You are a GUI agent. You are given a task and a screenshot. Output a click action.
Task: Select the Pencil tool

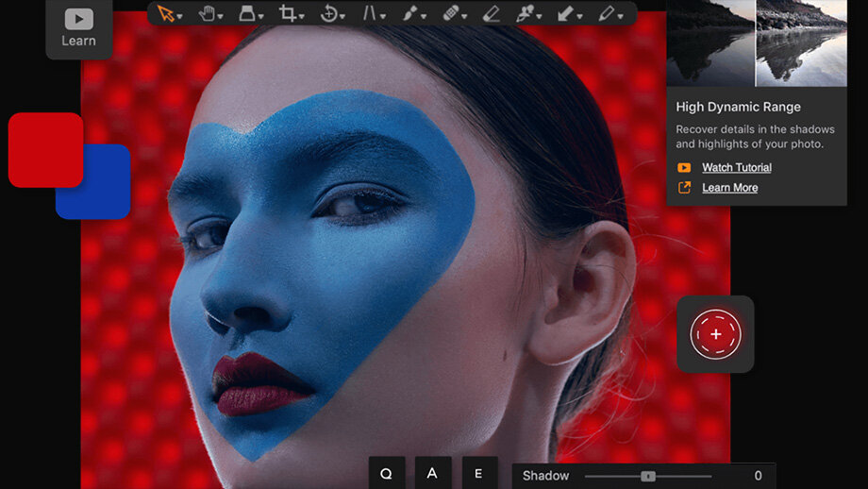point(606,13)
